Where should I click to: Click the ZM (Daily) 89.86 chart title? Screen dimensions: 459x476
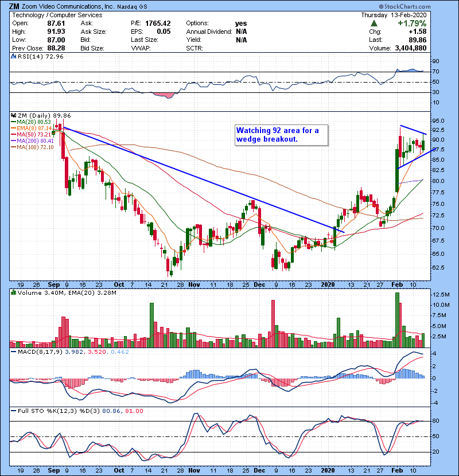[x=44, y=116]
